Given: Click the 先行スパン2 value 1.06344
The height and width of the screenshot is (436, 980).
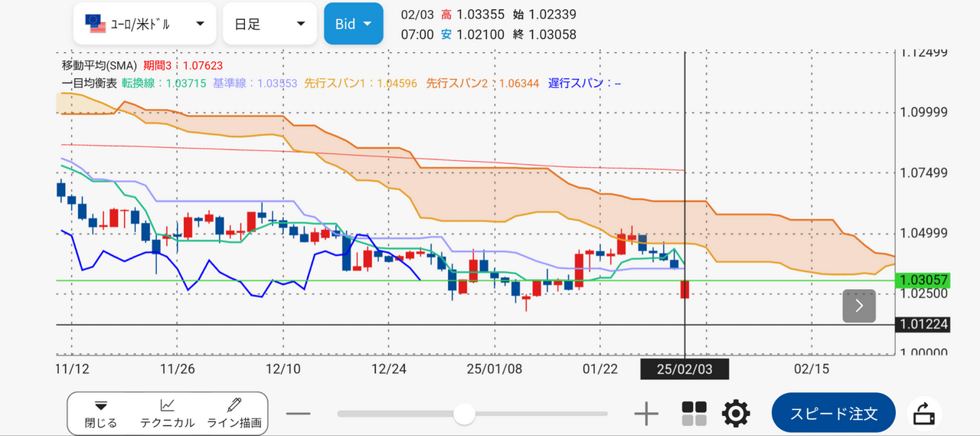Looking at the screenshot, I should [519, 83].
